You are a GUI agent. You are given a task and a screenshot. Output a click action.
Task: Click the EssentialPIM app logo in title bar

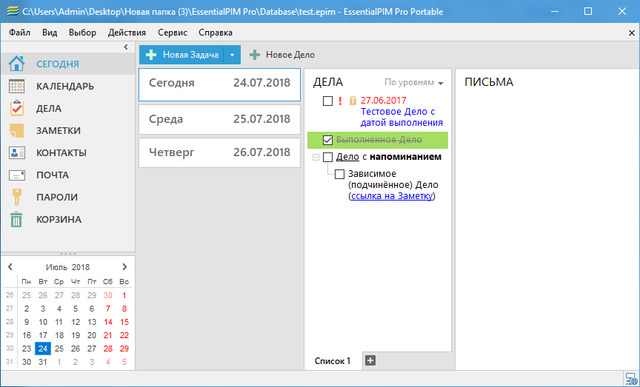point(12,11)
